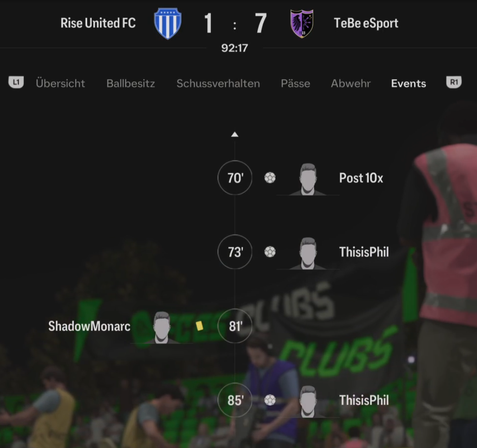
Task: Click the goal ball icon at 85'
Action: 270,400
